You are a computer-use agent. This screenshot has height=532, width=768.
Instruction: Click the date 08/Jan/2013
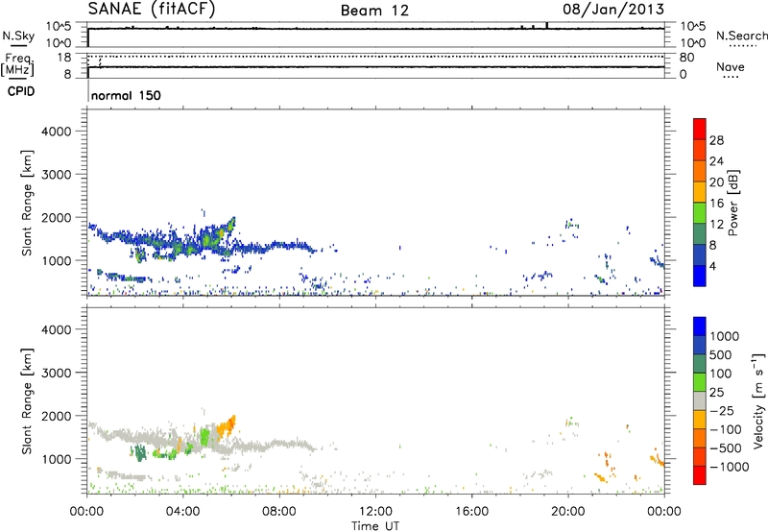click(x=613, y=9)
